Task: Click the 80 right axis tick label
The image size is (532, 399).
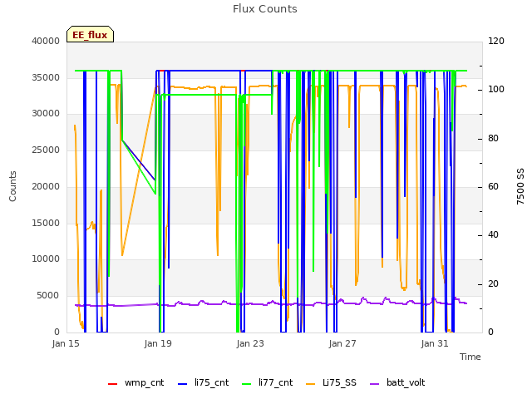Action: (493, 139)
